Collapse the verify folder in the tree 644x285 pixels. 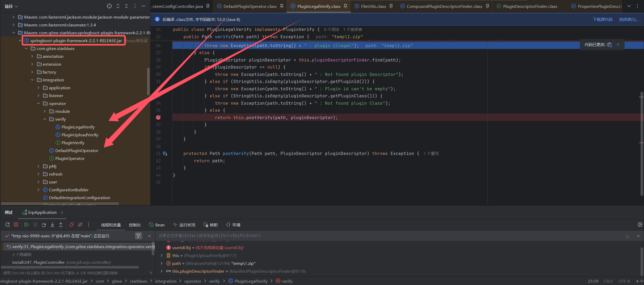(45, 119)
